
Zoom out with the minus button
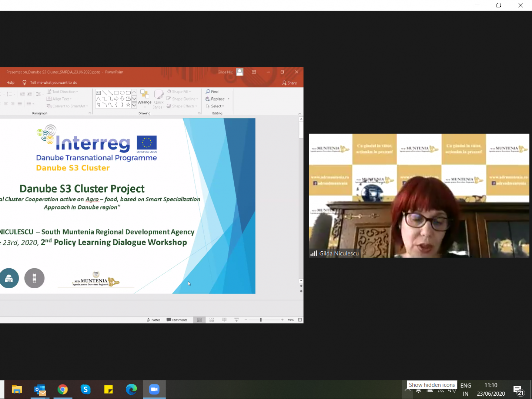coord(246,320)
